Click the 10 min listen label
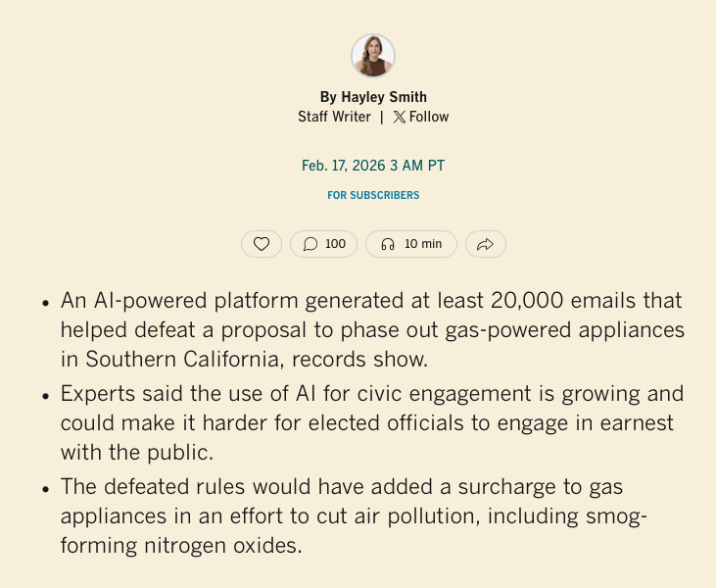The image size is (716, 588). [x=423, y=244]
